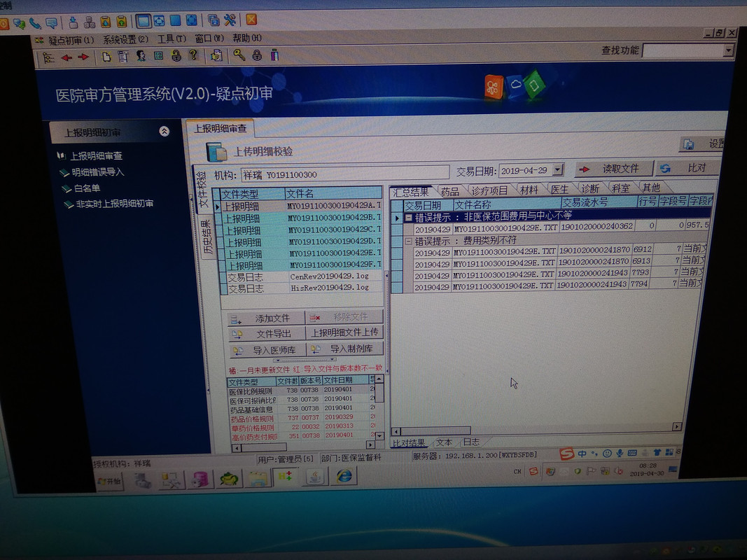The width and height of the screenshot is (747, 560).
Task: Click the new document toolbar icon
Action: click(x=106, y=57)
